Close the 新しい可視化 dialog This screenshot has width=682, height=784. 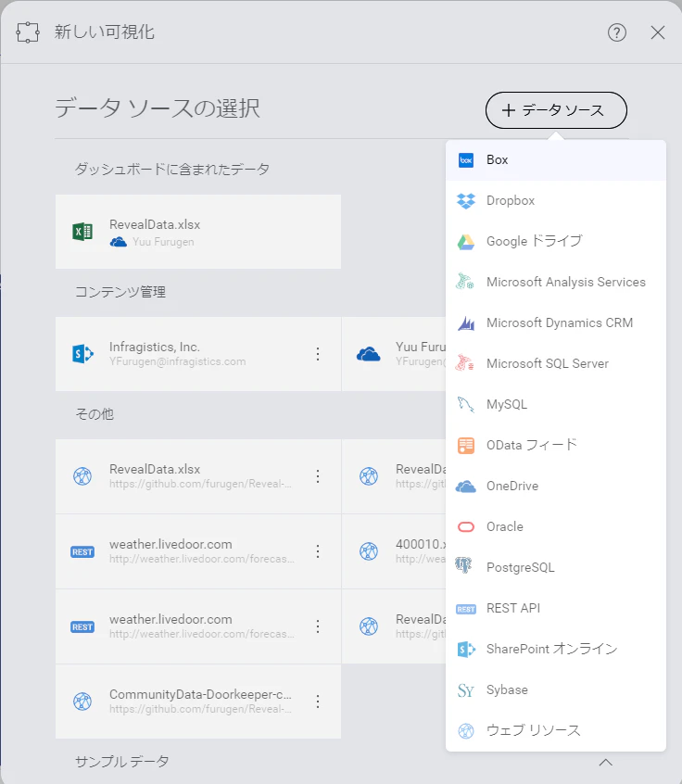[658, 32]
